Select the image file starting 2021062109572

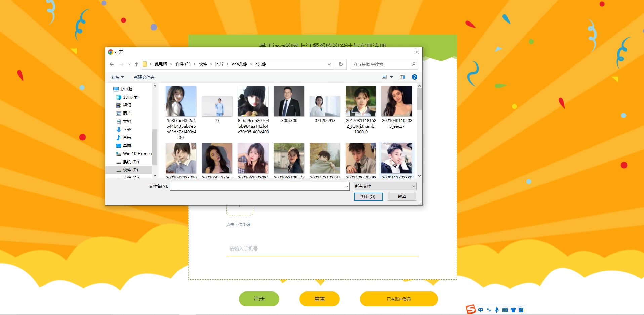coord(289,161)
